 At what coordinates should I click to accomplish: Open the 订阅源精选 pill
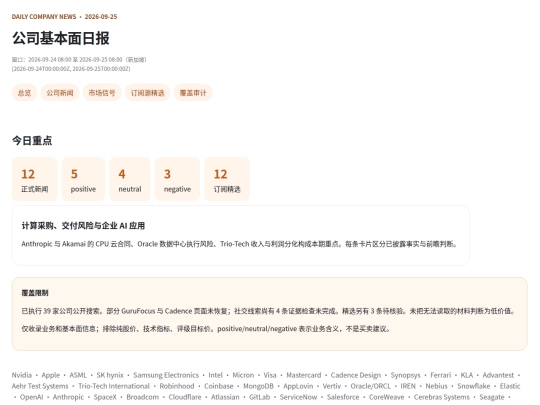148,93
